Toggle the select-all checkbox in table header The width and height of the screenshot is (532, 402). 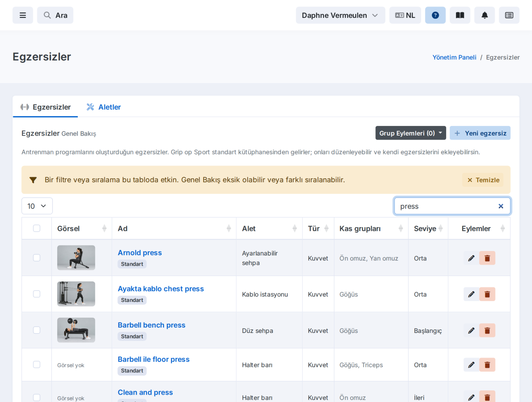(37, 228)
